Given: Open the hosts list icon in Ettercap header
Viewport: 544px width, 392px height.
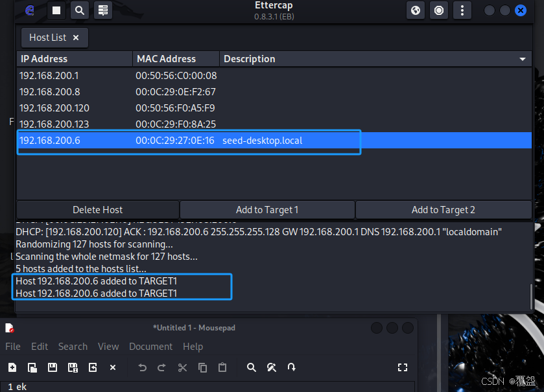Looking at the screenshot, I should point(102,10).
